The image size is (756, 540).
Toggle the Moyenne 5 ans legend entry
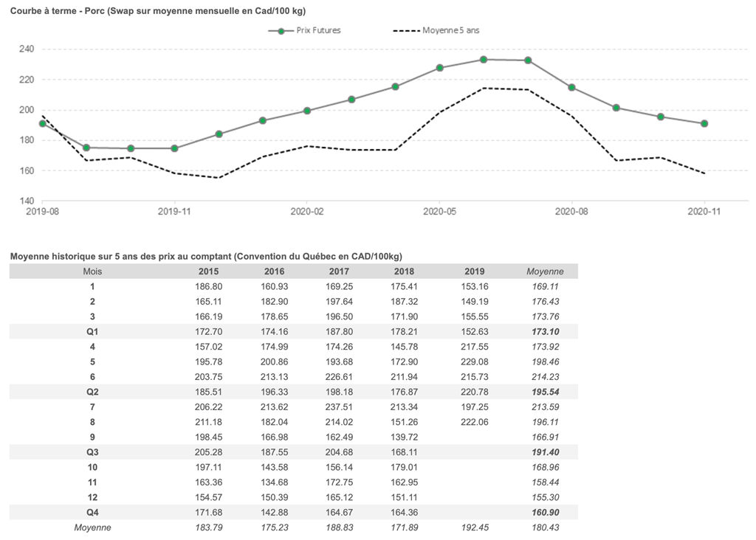tap(450, 30)
